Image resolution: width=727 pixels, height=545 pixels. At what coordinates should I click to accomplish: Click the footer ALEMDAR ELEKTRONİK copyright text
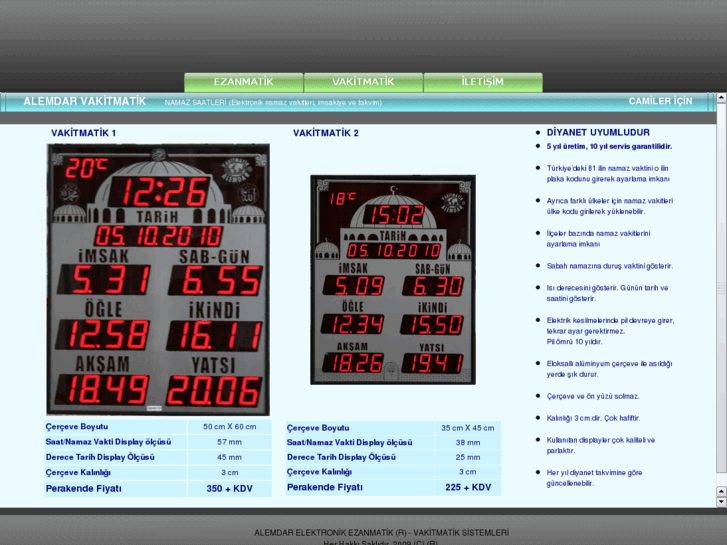tap(381, 533)
